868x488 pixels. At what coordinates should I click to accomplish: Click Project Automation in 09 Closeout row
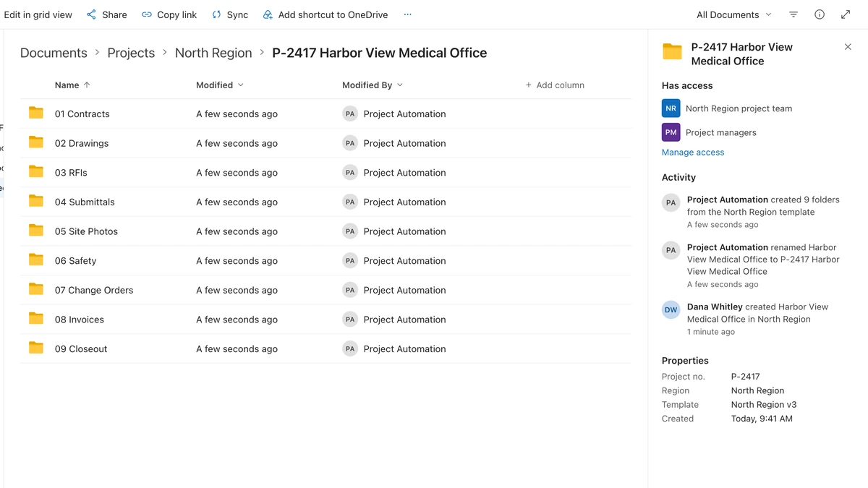(x=404, y=348)
